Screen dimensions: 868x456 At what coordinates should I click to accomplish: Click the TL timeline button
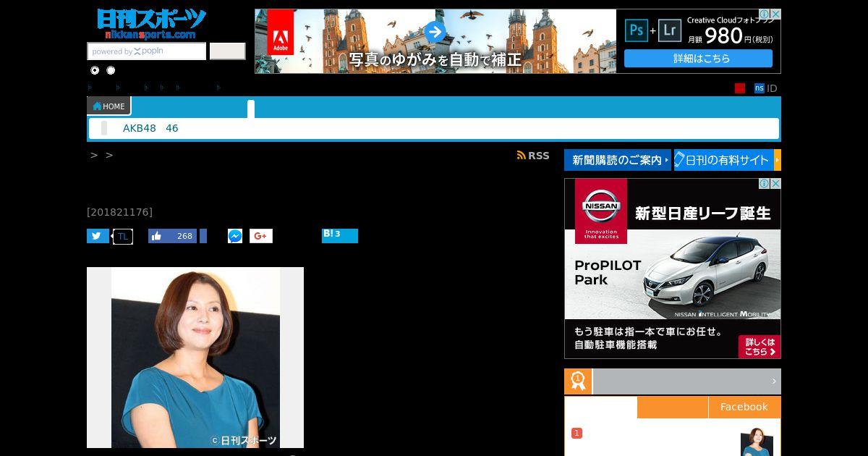123,236
